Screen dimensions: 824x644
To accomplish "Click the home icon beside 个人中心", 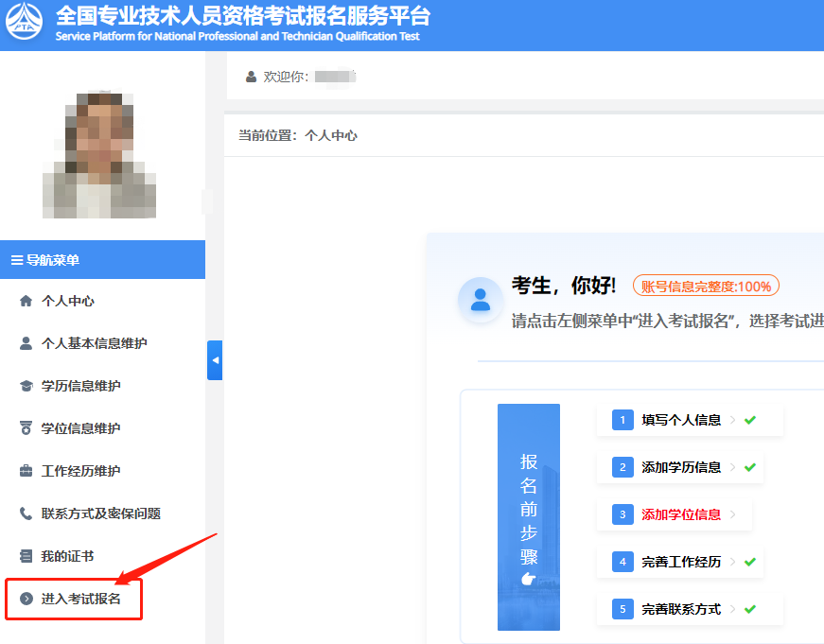I will click(26, 302).
